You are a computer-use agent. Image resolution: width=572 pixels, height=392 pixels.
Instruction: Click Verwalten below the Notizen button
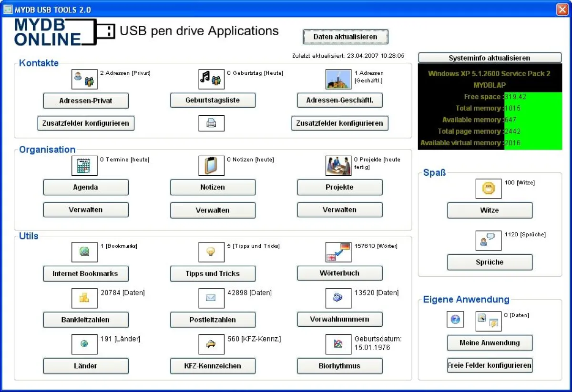click(x=213, y=210)
